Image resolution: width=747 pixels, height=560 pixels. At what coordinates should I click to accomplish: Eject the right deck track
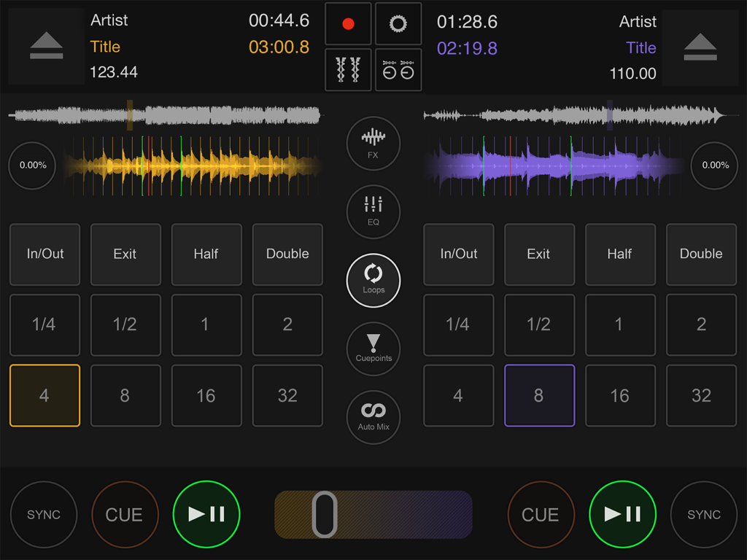[x=701, y=45]
